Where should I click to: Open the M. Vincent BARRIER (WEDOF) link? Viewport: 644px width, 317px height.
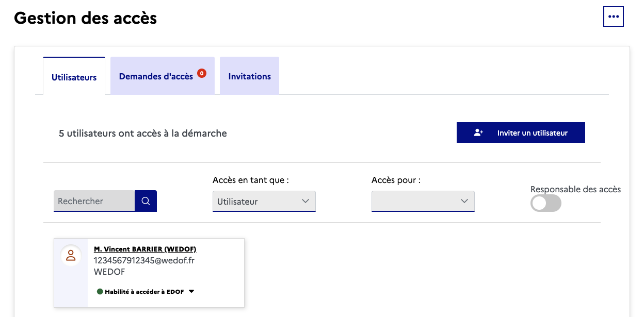145,249
